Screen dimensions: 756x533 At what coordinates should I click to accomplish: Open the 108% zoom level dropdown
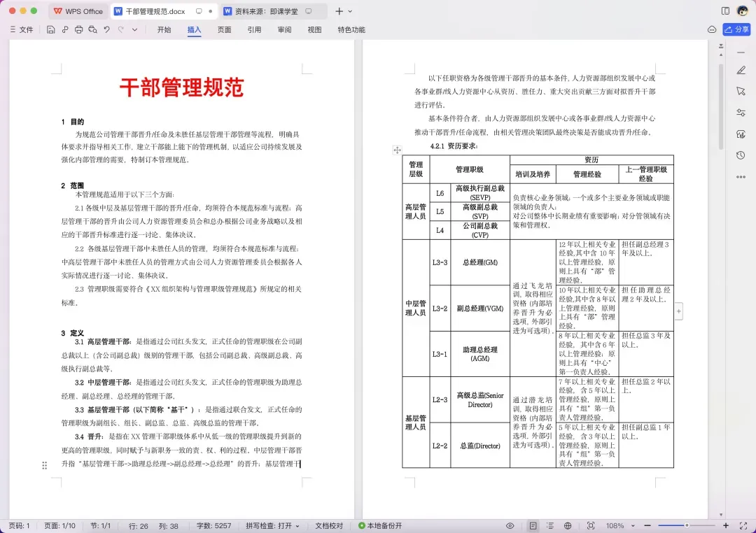click(620, 525)
